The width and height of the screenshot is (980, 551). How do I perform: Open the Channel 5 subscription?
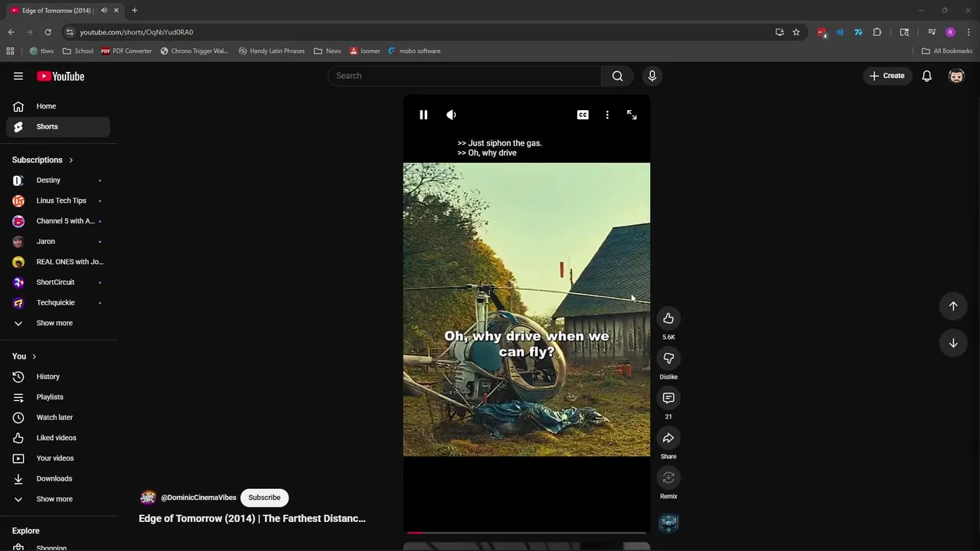[58, 221]
